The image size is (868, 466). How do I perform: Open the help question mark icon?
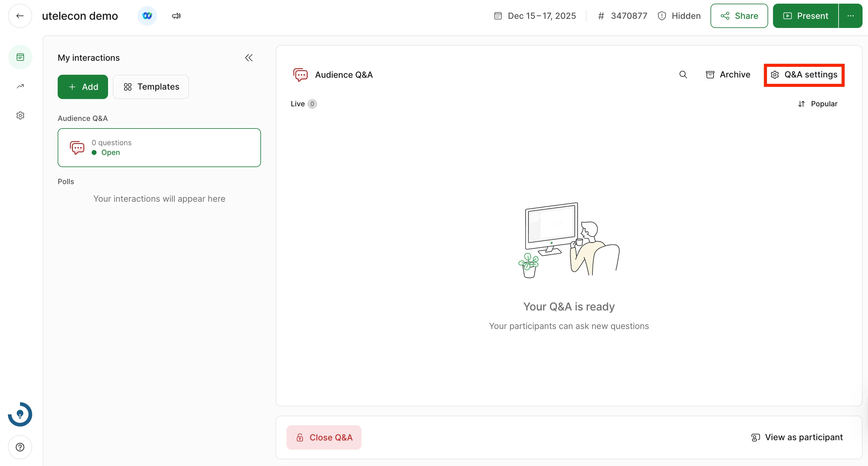click(x=20, y=447)
